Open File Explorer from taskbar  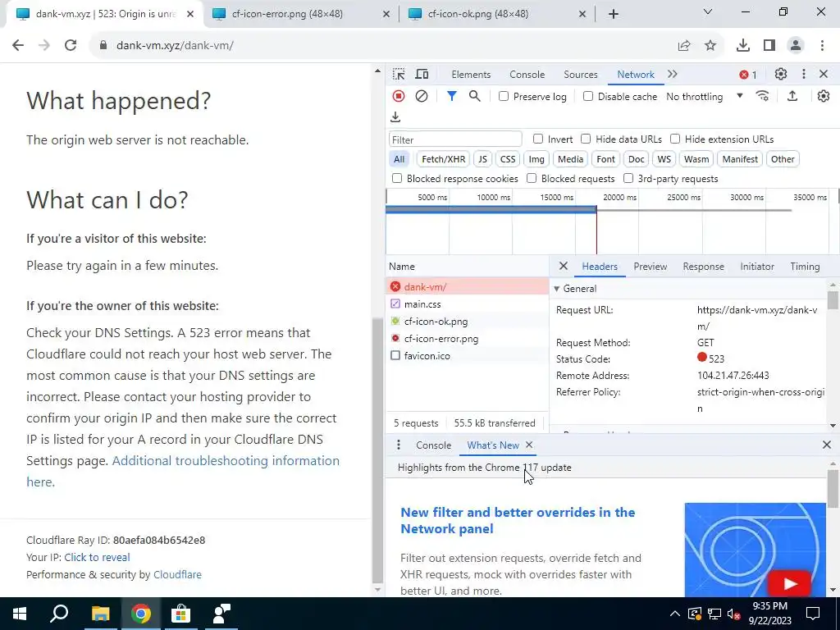(x=100, y=614)
